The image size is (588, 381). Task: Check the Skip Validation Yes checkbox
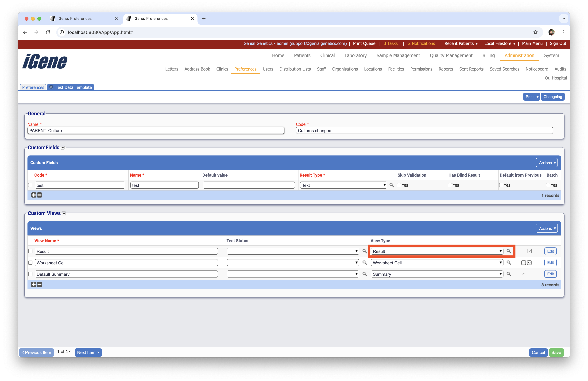point(399,185)
